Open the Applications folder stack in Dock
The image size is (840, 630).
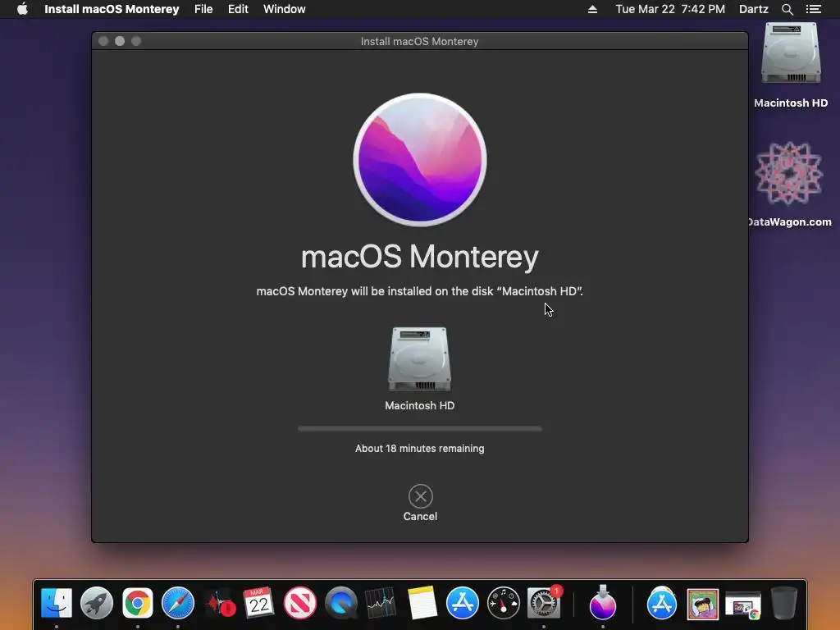[662, 603]
